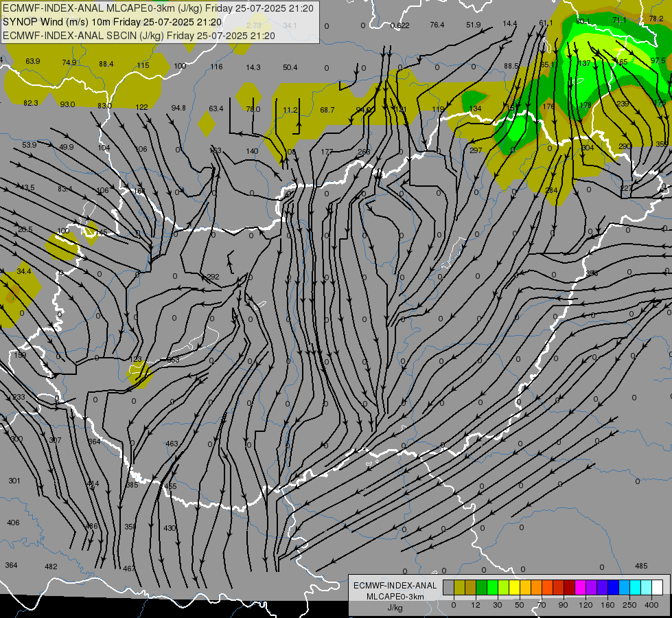
Task: Click map value 94.8
Action: click(x=178, y=108)
